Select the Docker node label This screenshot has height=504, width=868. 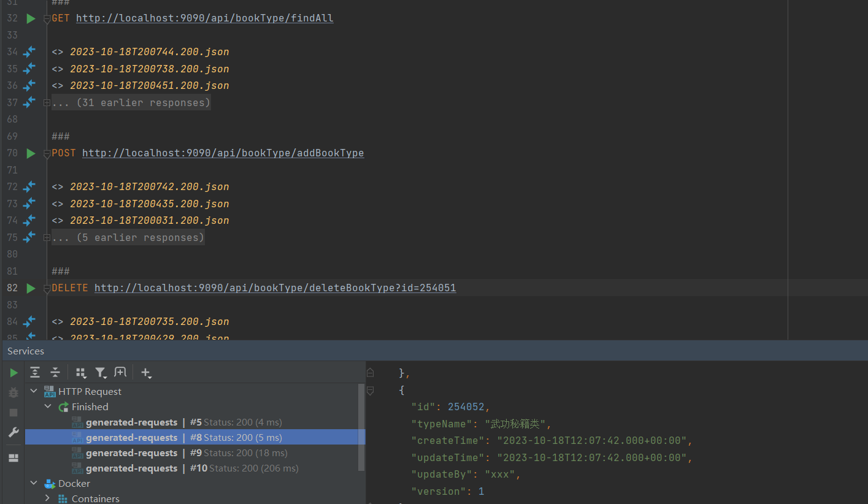(x=74, y=484)
